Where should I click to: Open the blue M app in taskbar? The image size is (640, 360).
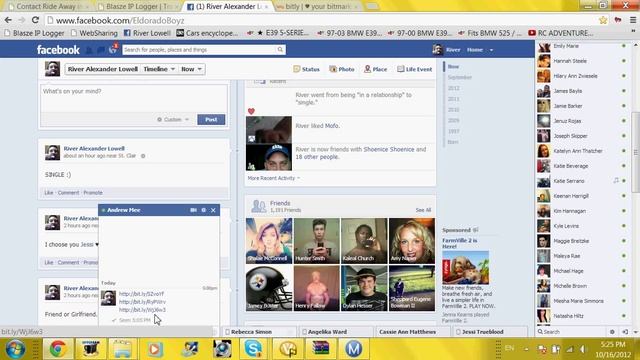353,349
